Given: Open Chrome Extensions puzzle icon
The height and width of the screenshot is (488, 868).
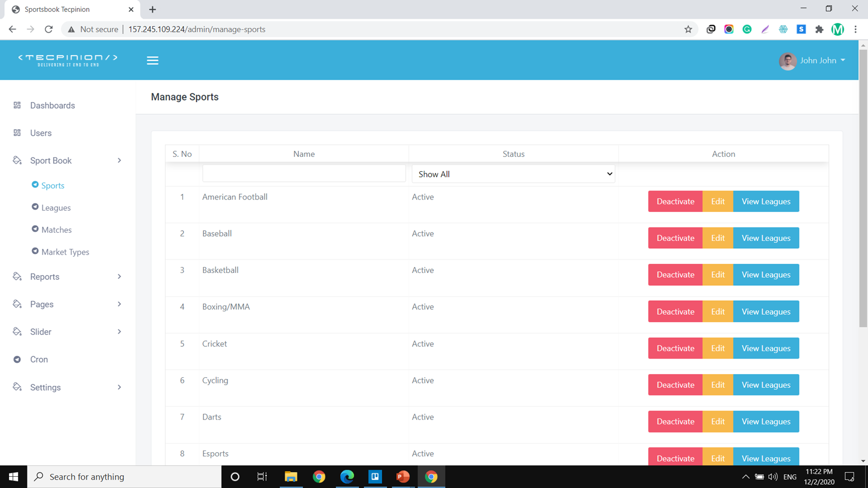Looking at the screenshot, I should point(819,29).
